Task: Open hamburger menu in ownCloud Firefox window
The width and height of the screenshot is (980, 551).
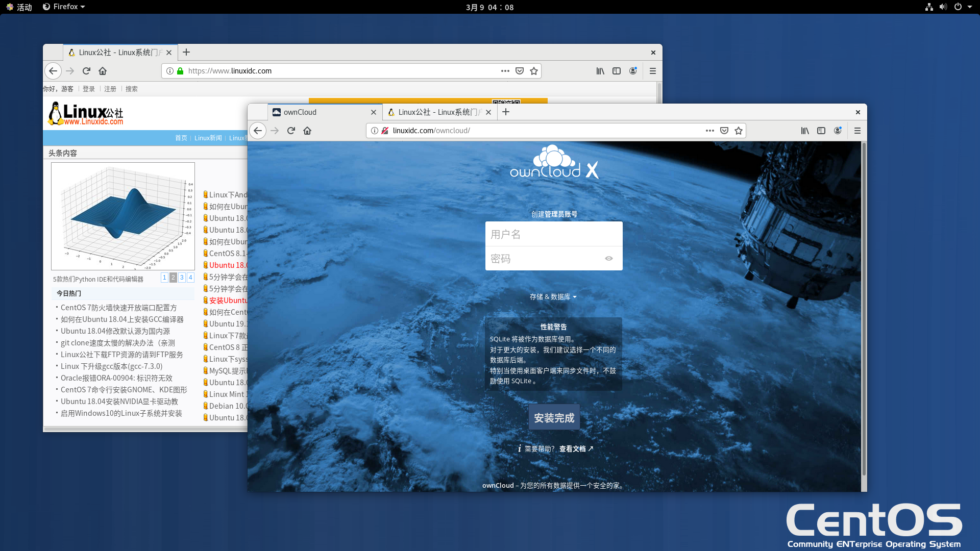Action: [x=857, y=131]
